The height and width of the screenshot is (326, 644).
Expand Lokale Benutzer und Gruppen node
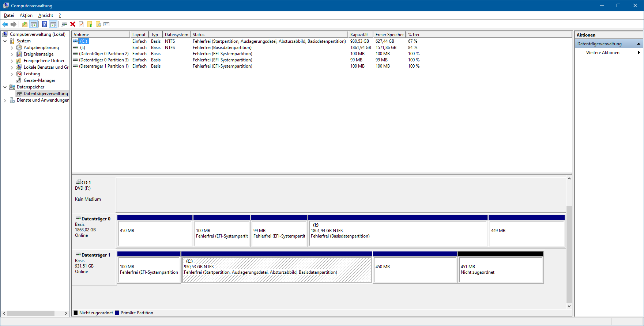click(x=12, y=67)
